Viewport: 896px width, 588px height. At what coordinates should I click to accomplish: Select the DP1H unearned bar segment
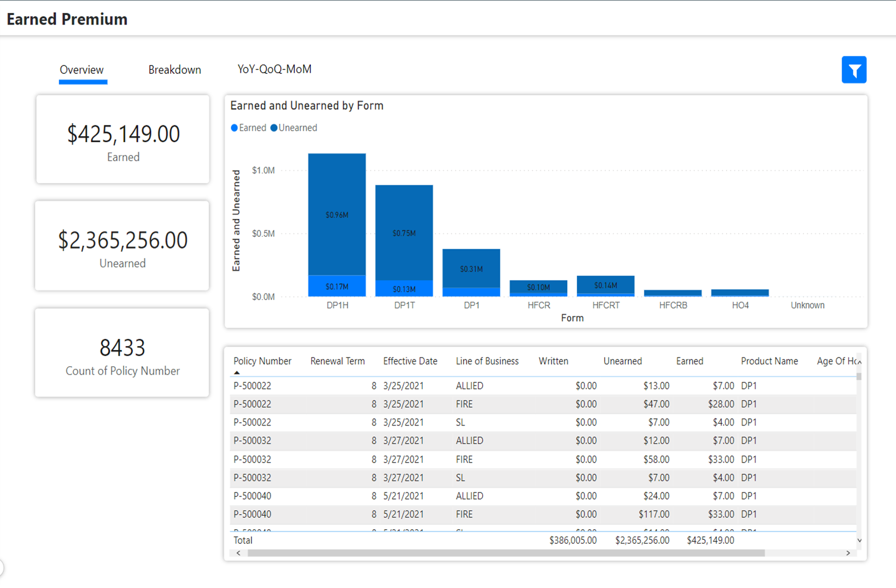(337, 214)
